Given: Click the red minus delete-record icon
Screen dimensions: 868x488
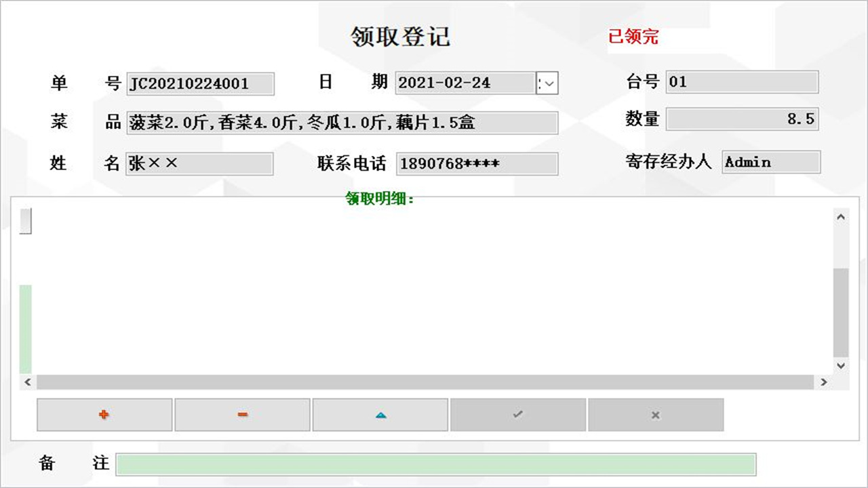Looking at the screenshot, I should pos(242,415).
